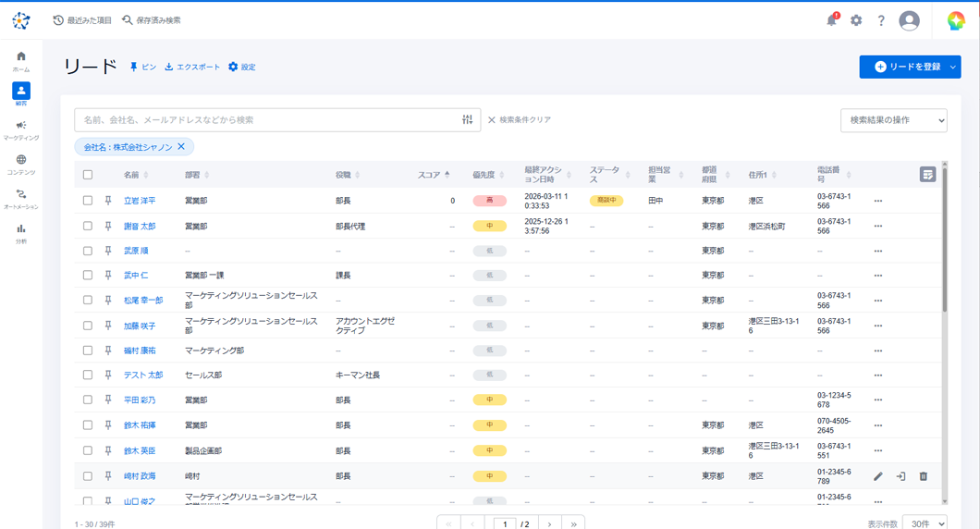This screenshot has height=529, width=980.
Task: Click the column display settings icon
Action: [927, 174]
